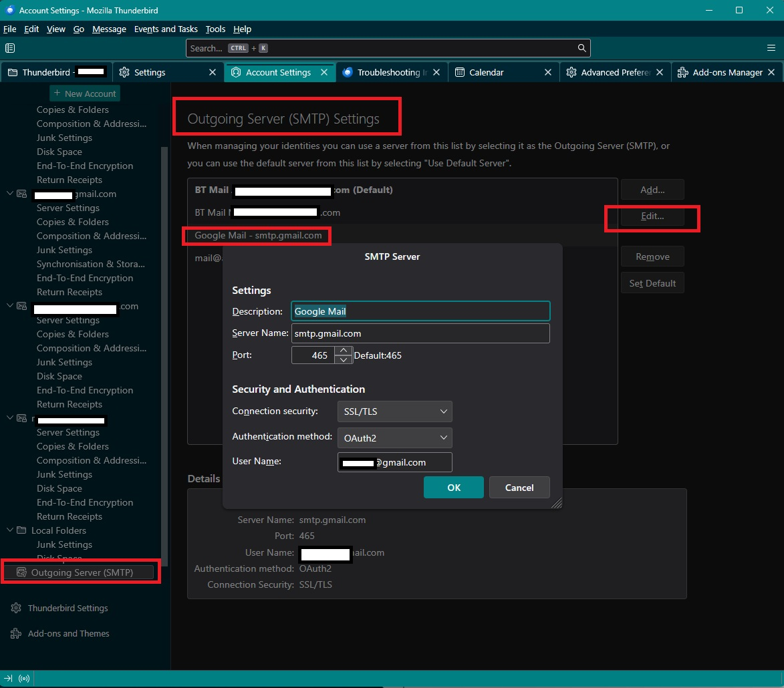Open the File menu
This screenshot has height=688, width=784.
(9, 29)
